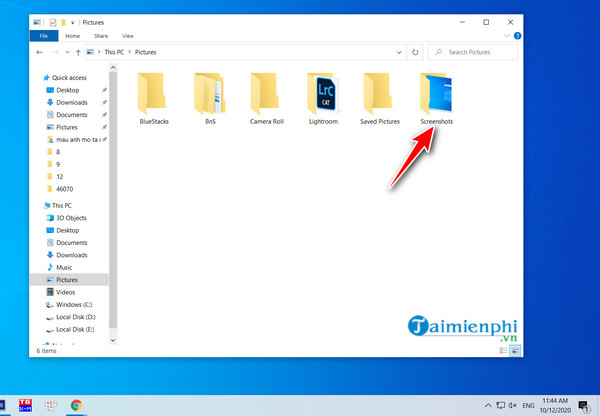The height and width of the screenshot is (416, 600).
Task: Click Pictures in the address bar
Action: point(145,52)
